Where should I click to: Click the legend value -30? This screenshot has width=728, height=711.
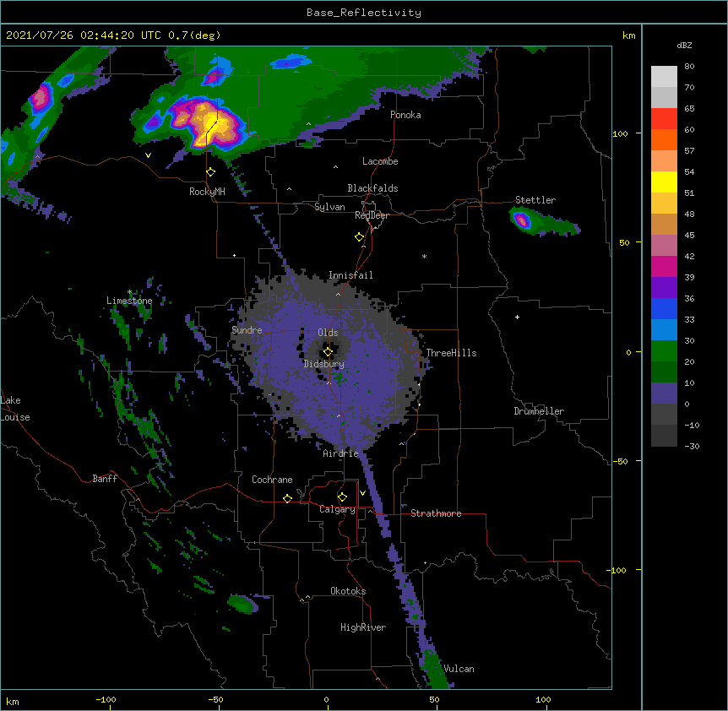(x=692, y=447)
